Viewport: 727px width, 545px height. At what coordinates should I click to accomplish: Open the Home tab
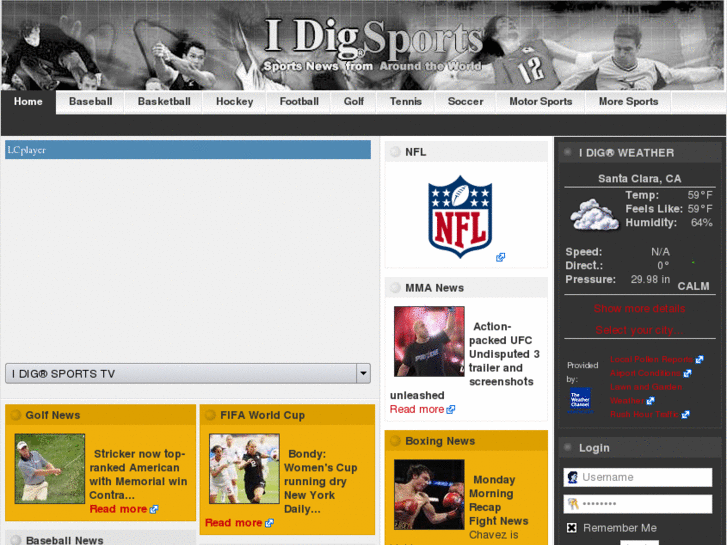click(x=28, y=102)
